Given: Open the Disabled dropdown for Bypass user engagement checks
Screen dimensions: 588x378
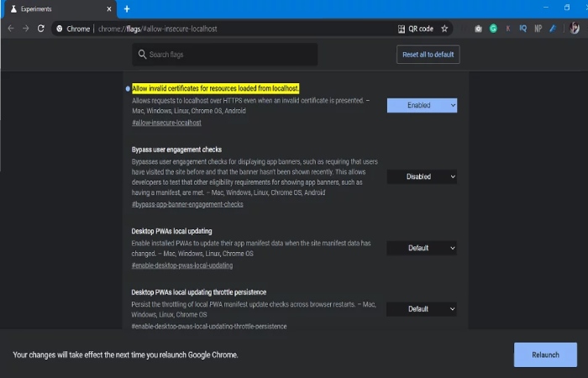Looking at the screenshot, I should click(422, 176).
